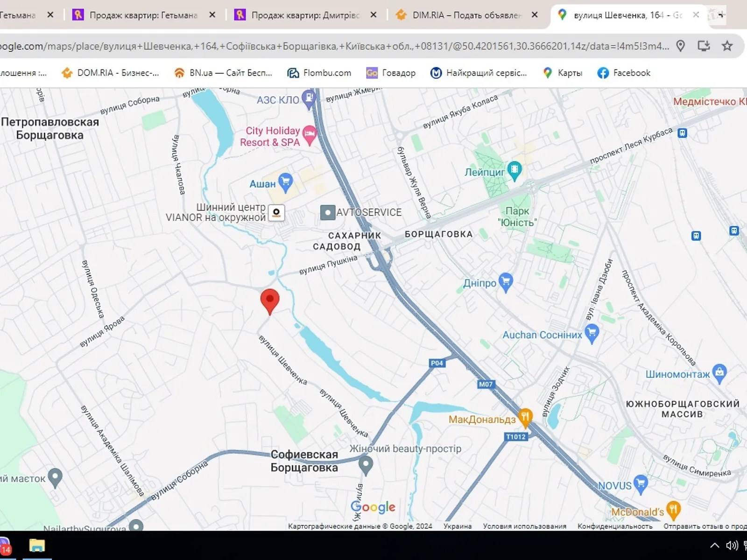747x560 pixels.
Task: Click the Google logo on the map
Action: [373, 507]
